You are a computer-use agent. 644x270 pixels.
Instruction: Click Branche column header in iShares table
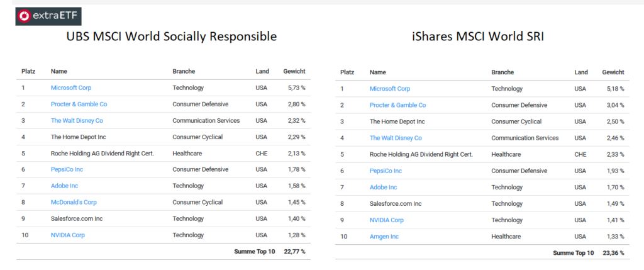click(502, 72)
